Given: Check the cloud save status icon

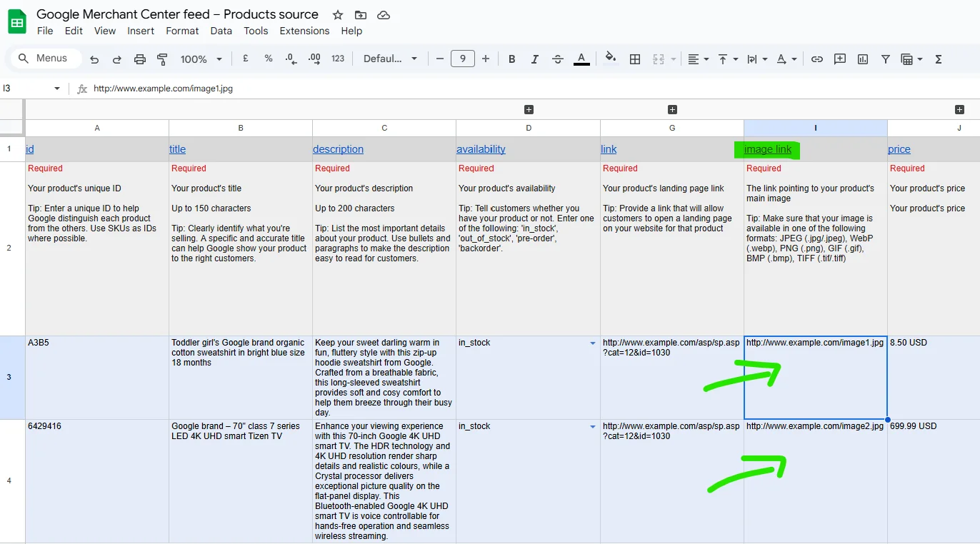Looking at the screenshot, I should (384, 15).
